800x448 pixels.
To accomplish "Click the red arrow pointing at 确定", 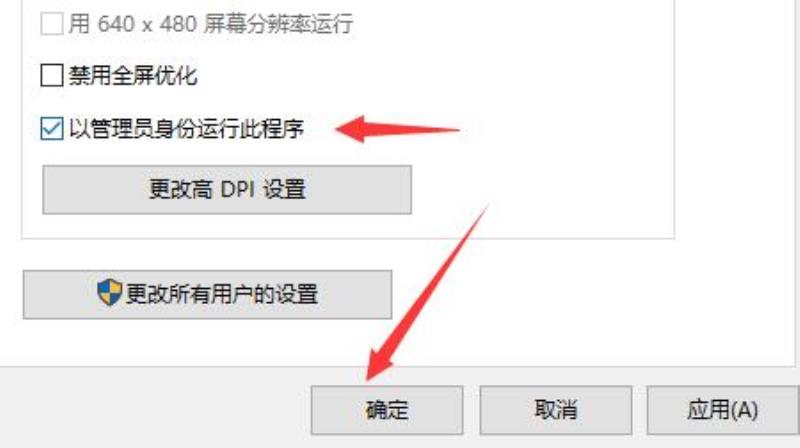I will [428, 293].
